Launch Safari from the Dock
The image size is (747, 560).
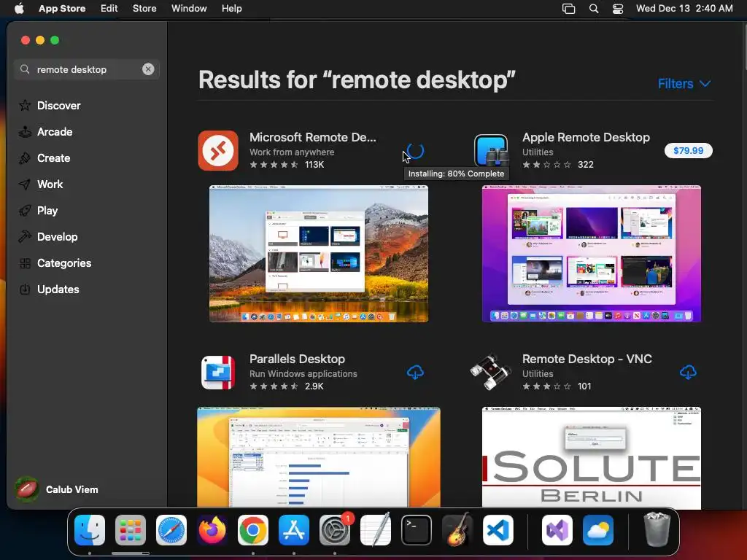pyautogui.click(x=171, y=530)
